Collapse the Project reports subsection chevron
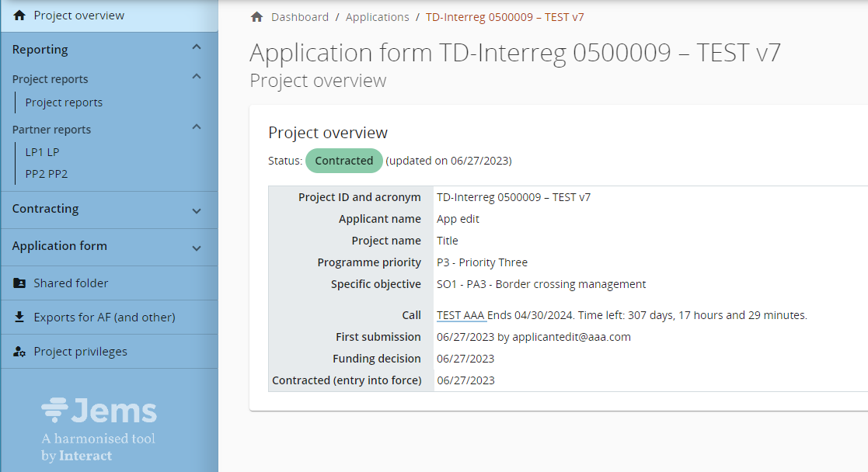 click(x=197, y=77)
